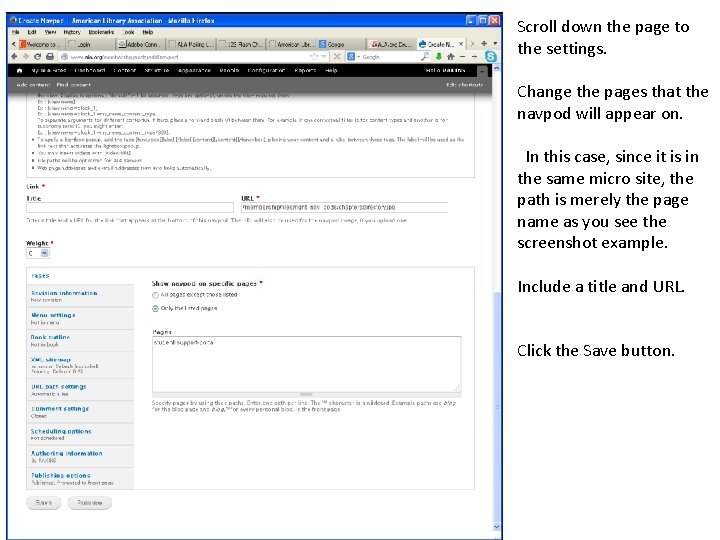Click the print icon in navigation bar
The height and width of the screenshot is (540, 720).
click(50, 56)
